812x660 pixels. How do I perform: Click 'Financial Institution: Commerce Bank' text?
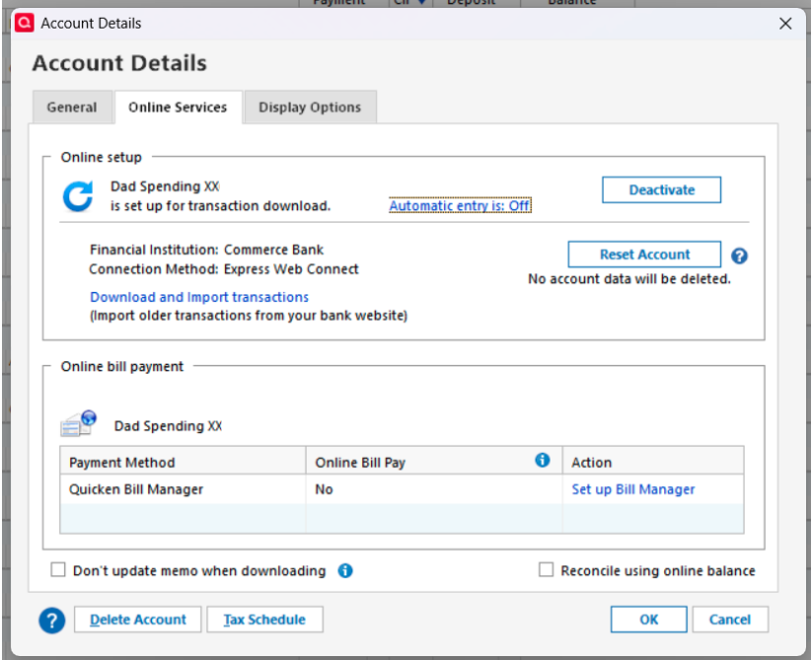[206, 250]
